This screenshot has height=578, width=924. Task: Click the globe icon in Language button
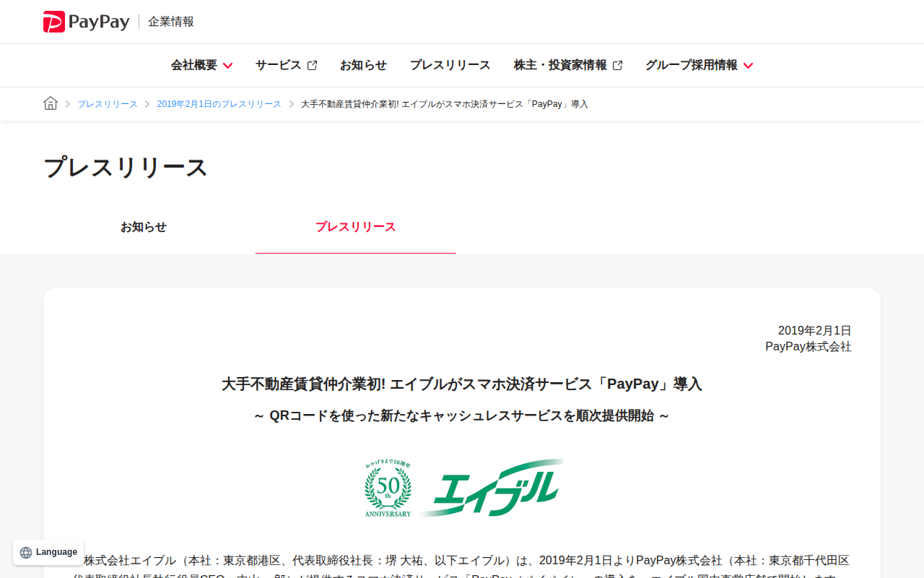coord(26,553)
